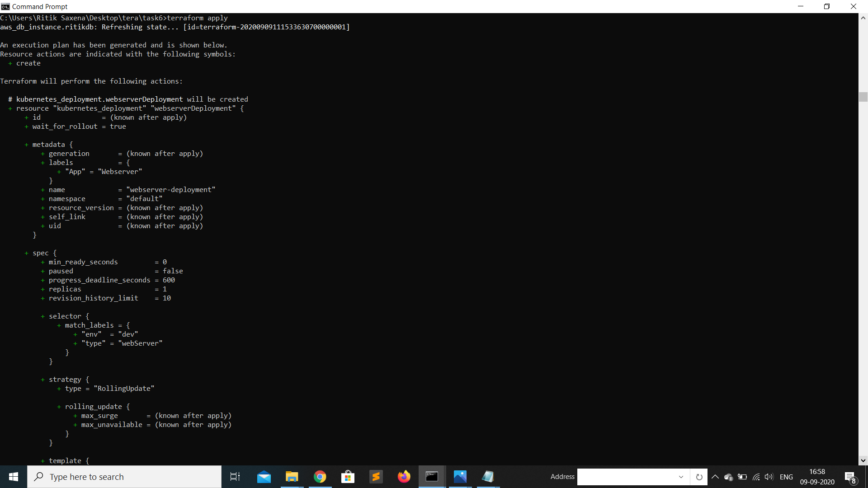
Task: Check battery status from the tray
Action: coord(743,477)
